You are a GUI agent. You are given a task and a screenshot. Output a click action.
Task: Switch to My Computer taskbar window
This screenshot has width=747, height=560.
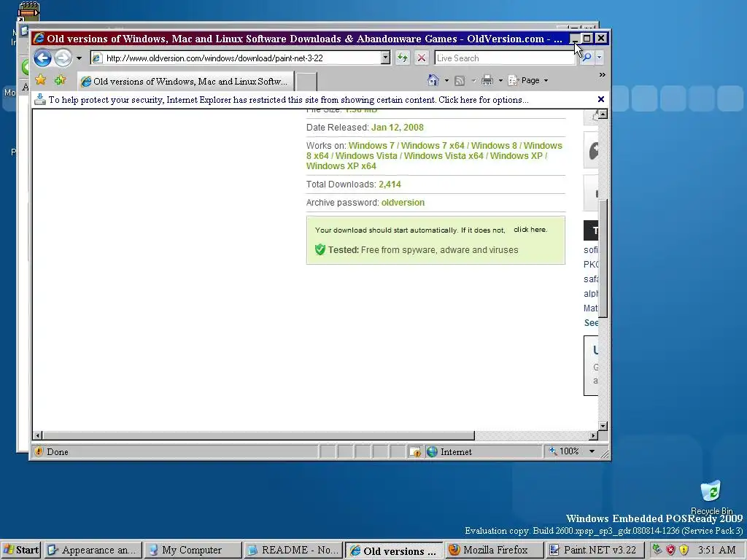click(193, 550)
